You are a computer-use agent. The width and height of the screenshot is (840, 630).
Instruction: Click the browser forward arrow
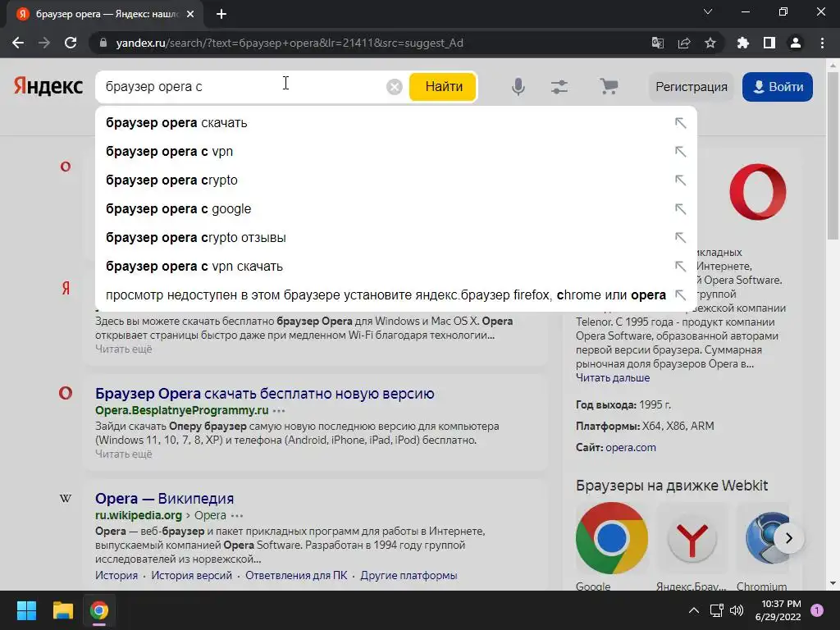click(44, 43)
